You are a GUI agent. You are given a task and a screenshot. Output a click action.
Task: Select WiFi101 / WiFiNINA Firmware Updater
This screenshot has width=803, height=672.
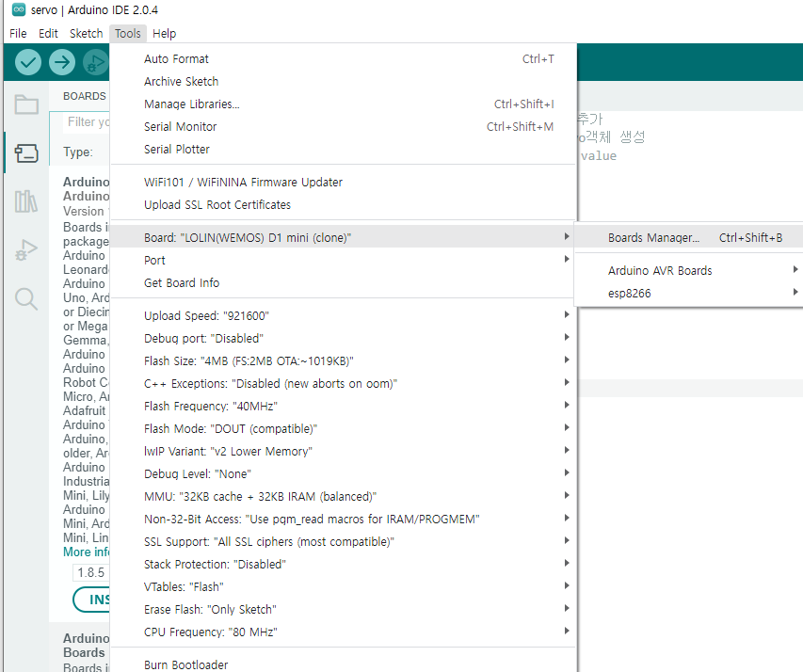343,183
